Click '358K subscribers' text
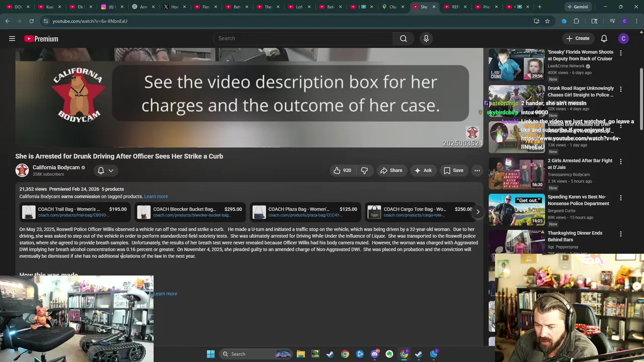This screenshot has width=644, height=362. [x=48, y=174]
